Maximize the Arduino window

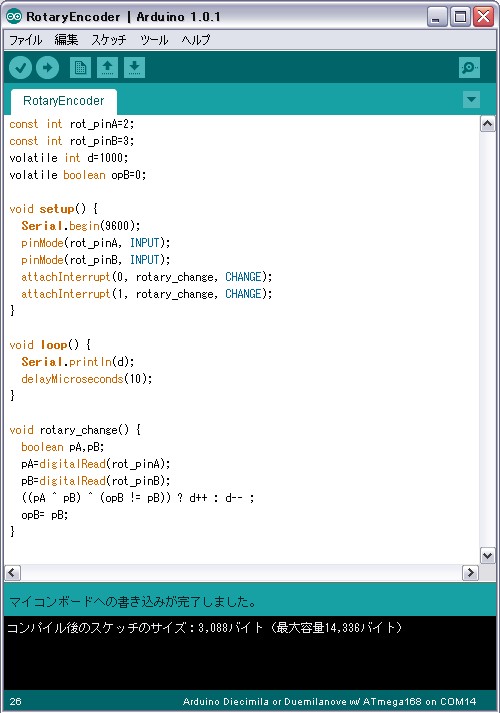pos(460,17)
